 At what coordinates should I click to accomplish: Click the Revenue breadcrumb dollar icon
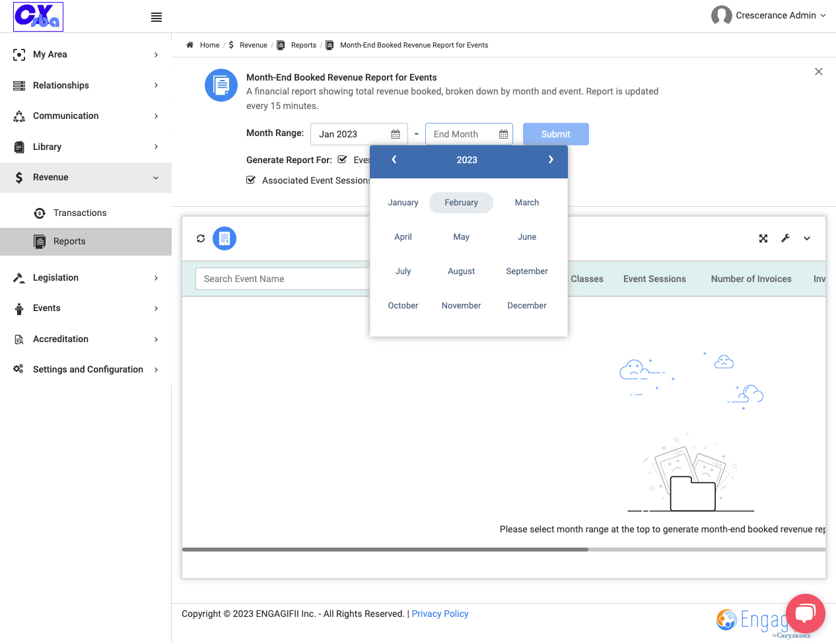coord(231,45)
